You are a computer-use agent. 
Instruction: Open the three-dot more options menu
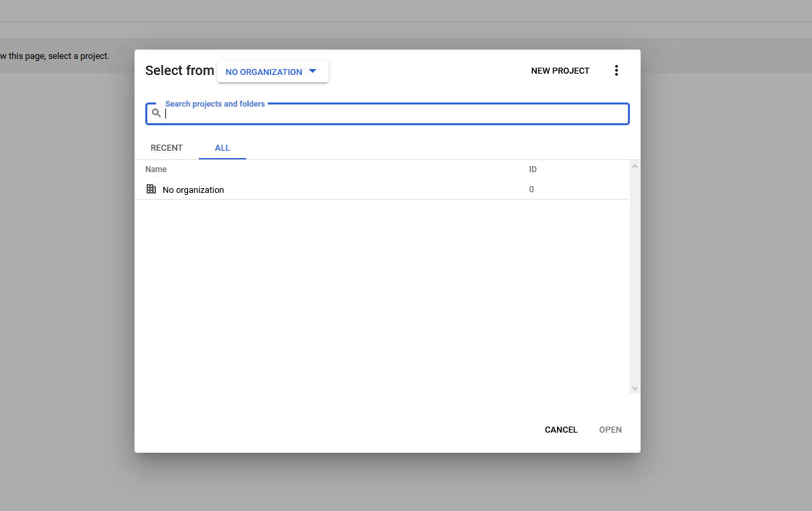(617, 70)
